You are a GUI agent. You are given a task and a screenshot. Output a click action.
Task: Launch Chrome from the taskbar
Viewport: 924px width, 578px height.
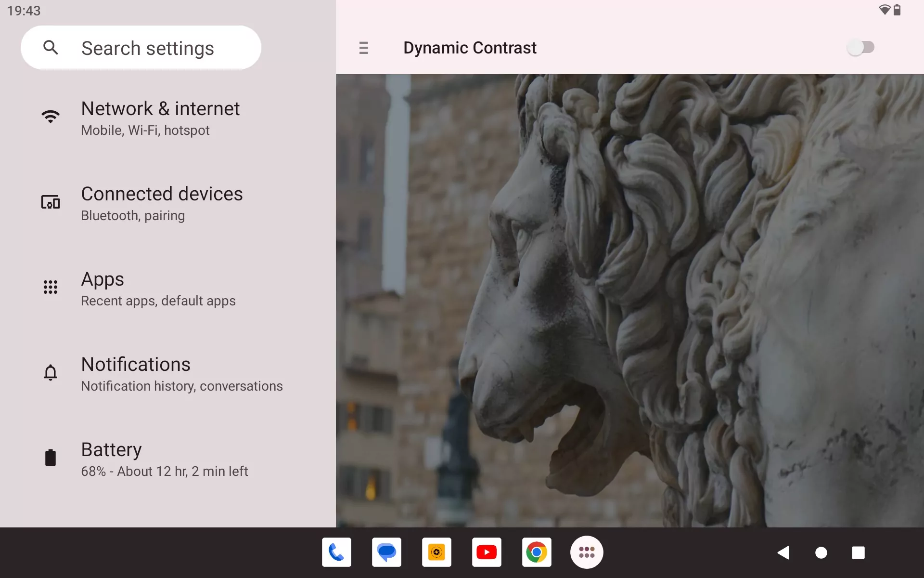point(537,552)
